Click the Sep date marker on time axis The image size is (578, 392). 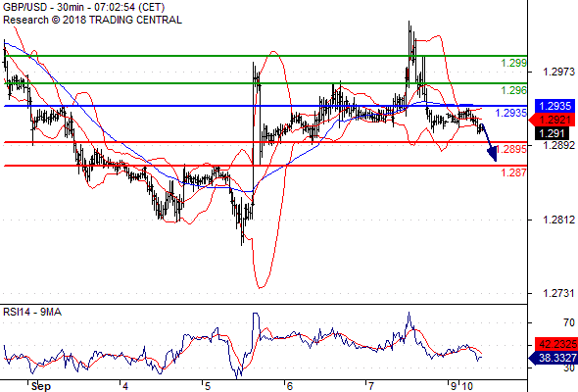41,386
